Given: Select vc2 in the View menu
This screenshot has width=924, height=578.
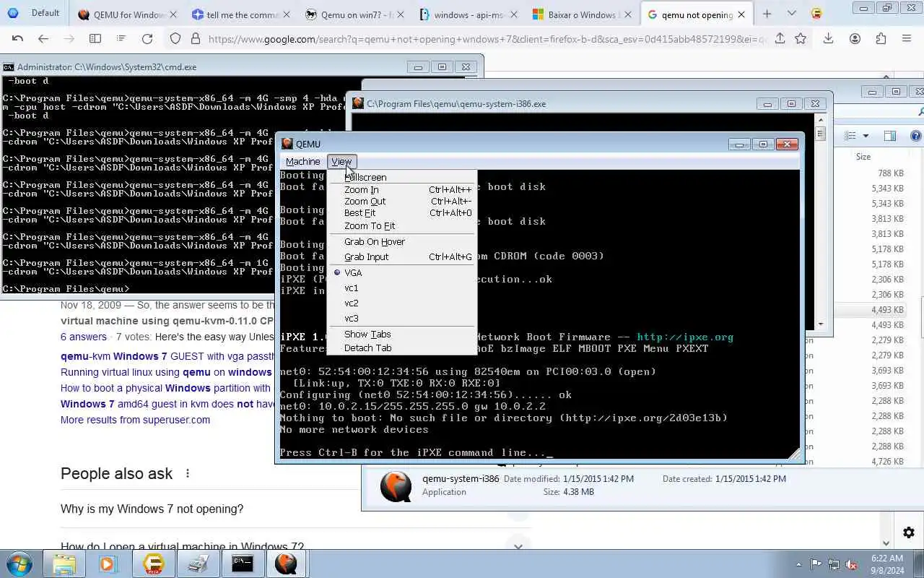Looking at the screenshot, I should tap(402, 303).
